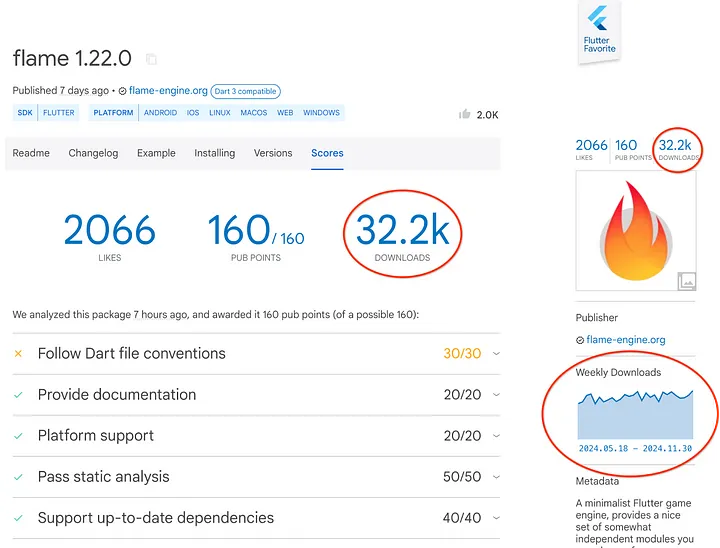Click the green check on Pass static analysis
Image resolution: width=720 pixels, height=548 pixels.
(18, 477)
